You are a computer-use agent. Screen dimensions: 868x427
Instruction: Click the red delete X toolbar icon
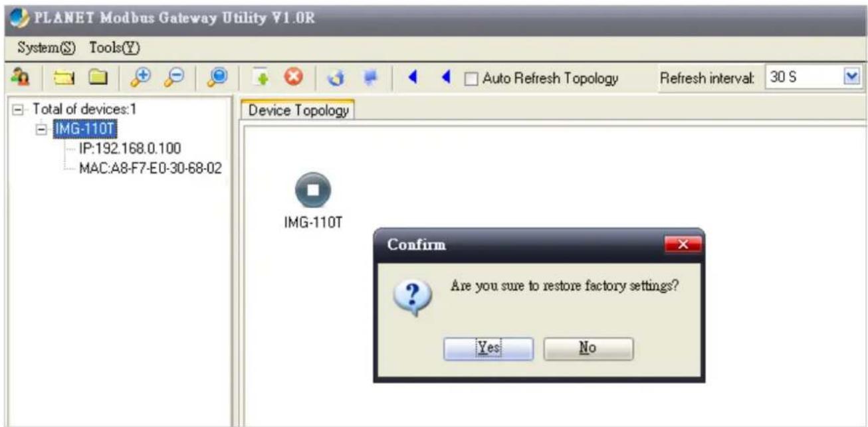click(292, 78)
